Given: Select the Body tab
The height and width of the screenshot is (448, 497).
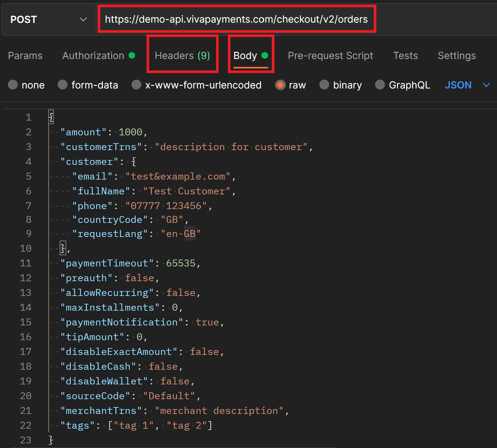Looking at the screenshot, I should [251, 56].
